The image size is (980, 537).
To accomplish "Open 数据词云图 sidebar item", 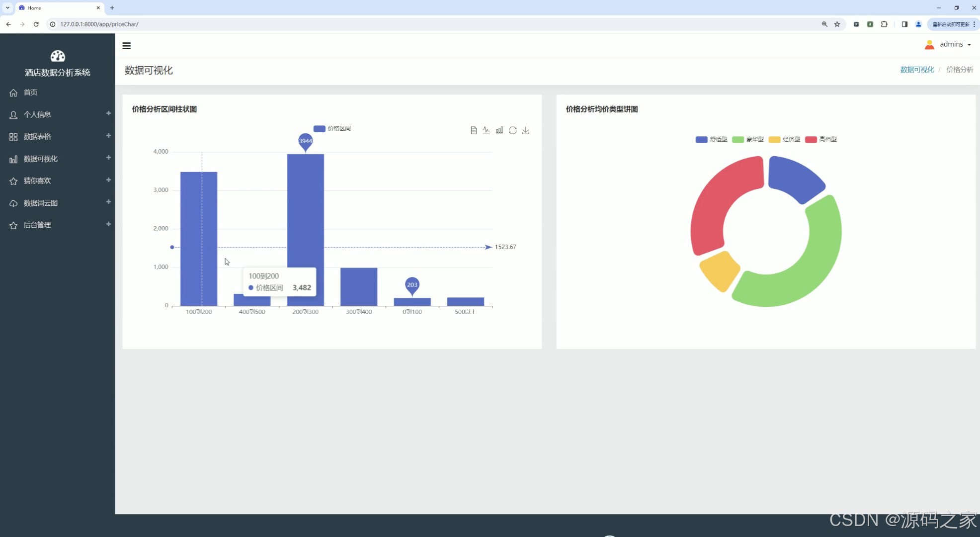I will 41,203.
